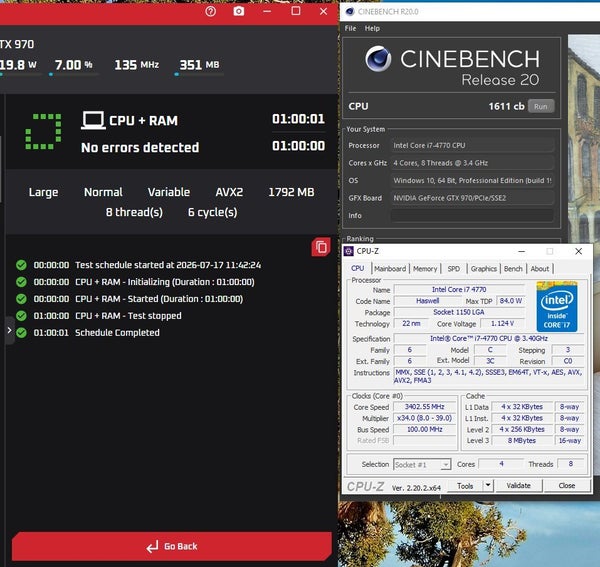
Task: Click the Info field in Your System
Action: (x=472, y=215)
